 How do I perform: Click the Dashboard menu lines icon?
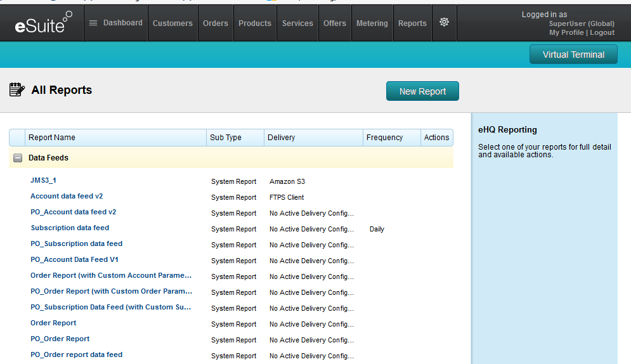93,23
